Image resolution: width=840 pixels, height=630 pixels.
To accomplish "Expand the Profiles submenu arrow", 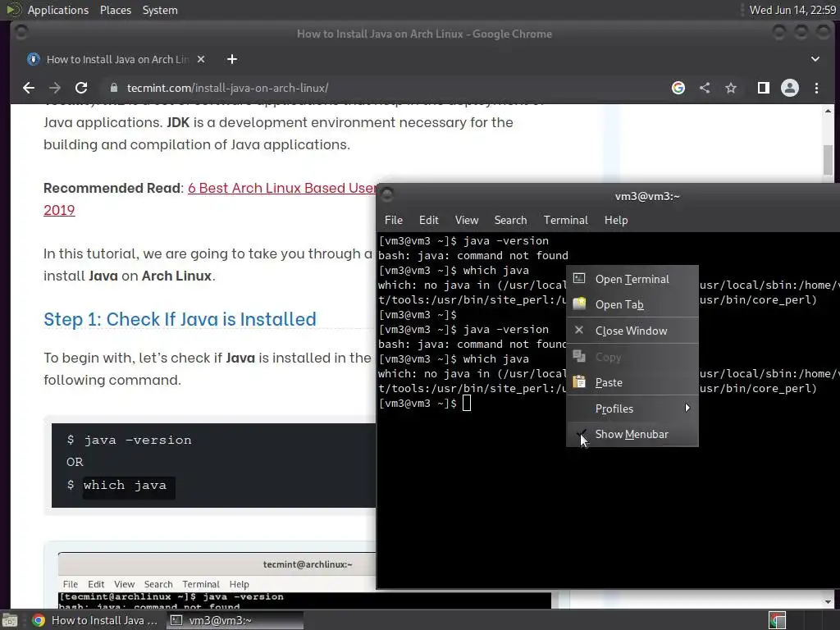I will point(687,409).
